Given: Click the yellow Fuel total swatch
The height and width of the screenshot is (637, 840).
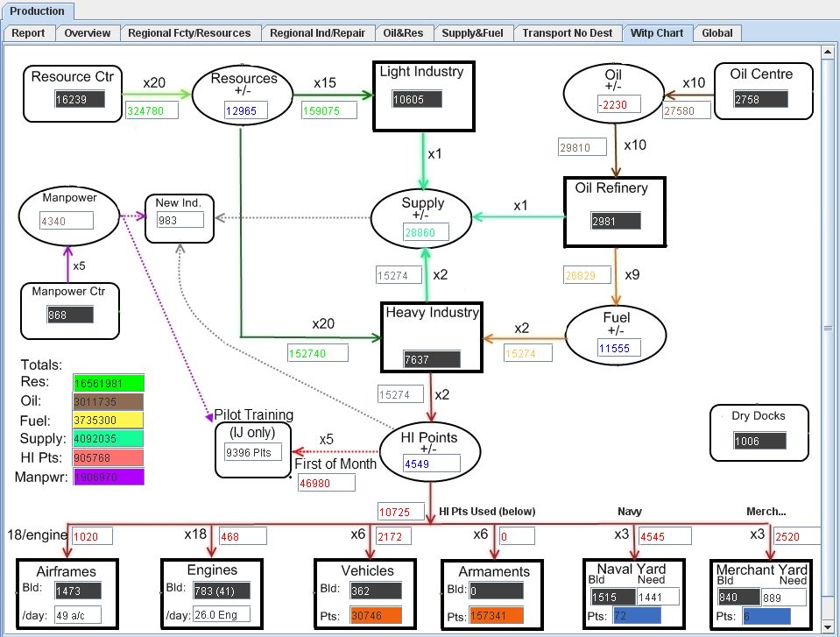Looking at the screenshot, I should click(109, 420).
